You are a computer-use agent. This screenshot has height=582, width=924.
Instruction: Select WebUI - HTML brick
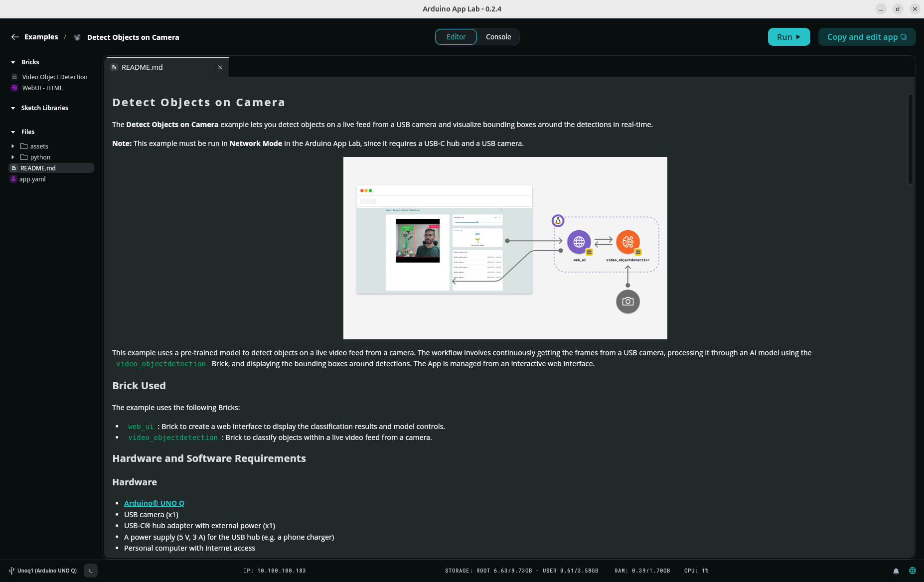click(42, 88)
